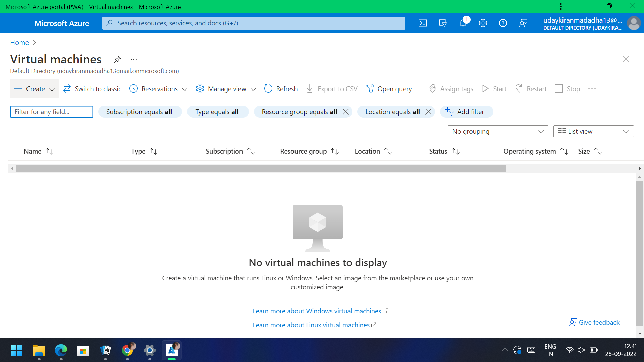The height and width of the screenshot is (362, 644).
Task: Navigate to Home via breadcrumb link
Action: click(x=19, y=42)
